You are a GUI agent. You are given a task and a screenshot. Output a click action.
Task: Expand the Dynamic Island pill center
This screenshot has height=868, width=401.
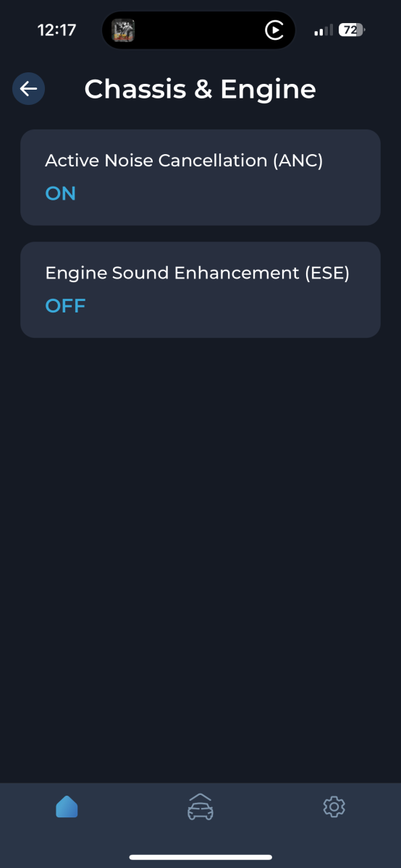click(198, 30)
